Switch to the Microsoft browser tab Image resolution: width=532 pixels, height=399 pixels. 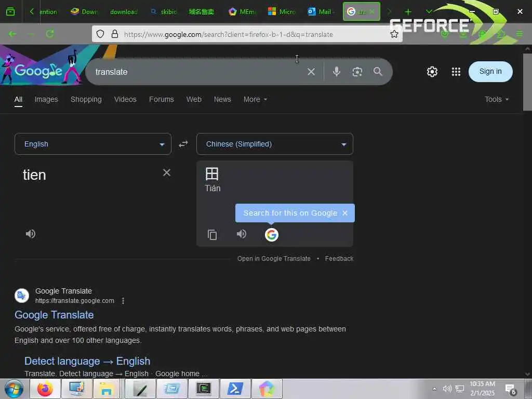[x=282, y=12]
